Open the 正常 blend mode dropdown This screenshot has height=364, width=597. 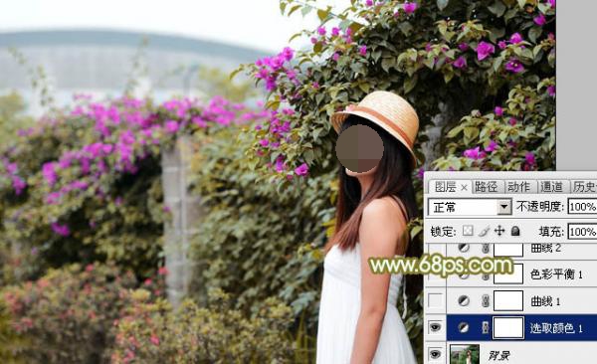pyautogui.click(x=470, y=207)
